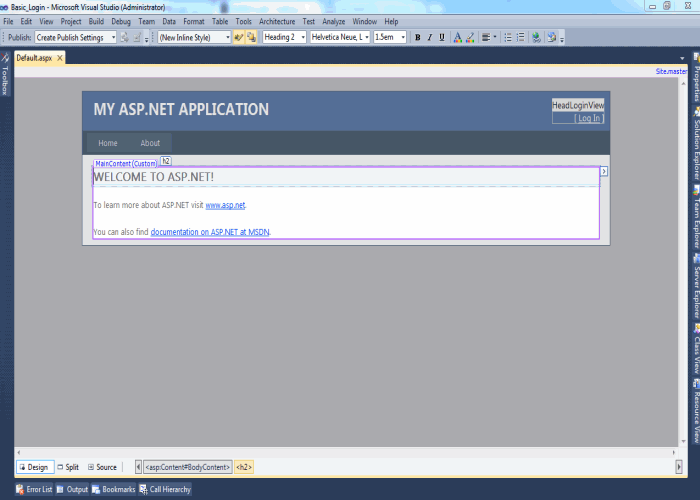Open the Call Hierarchy window
700x500 pixels.
(x=165, y=489)
